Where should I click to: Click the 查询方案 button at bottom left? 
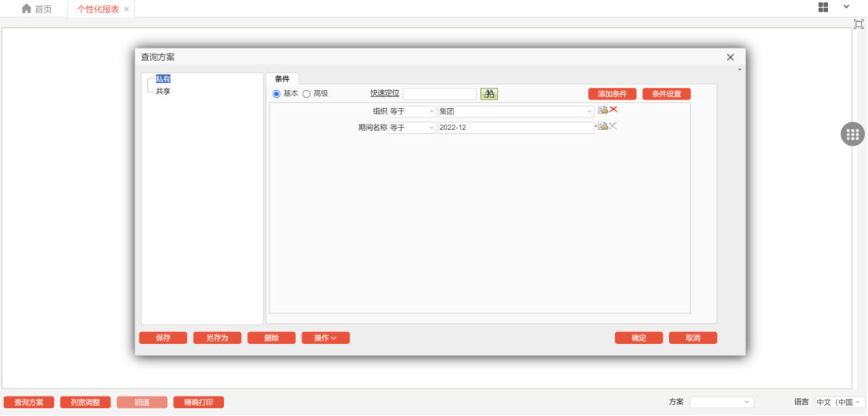(29, 402)
